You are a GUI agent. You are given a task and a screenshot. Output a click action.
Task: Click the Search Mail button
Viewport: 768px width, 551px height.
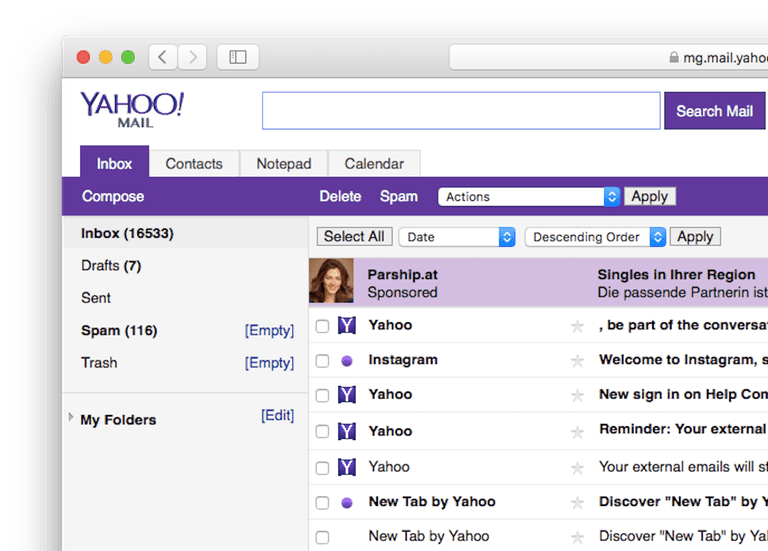click(x=715, y=111)
